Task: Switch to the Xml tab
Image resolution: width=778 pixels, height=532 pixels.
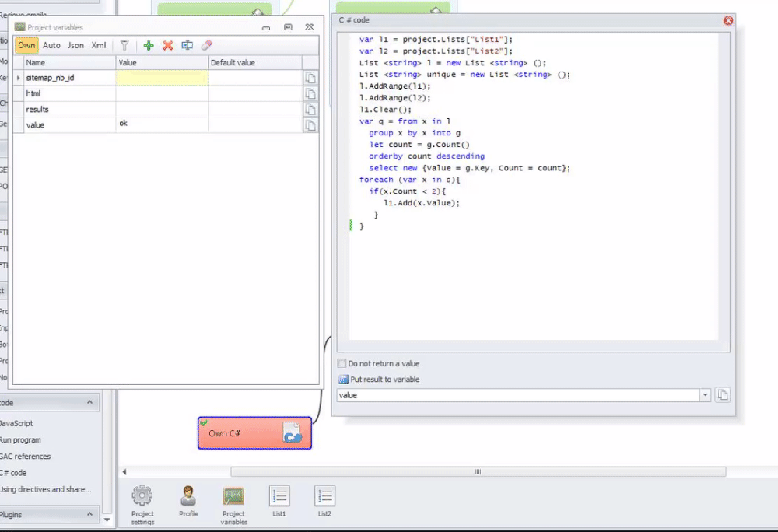Action: click(x=98, y=45)
